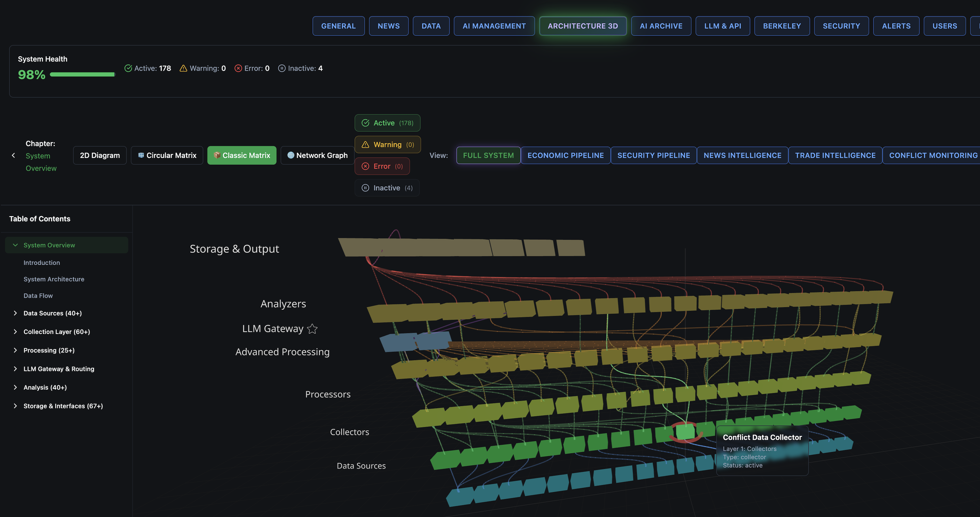Toggle the Warning (0) status filter
980x517 pixels.
click(x=387, y=145)
